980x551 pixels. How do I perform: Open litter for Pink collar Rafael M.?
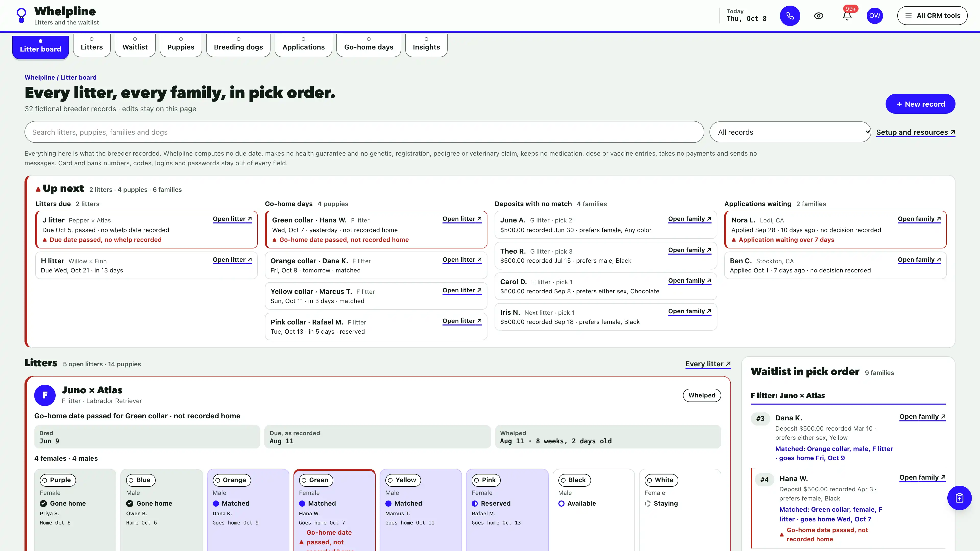pos(462,321)
